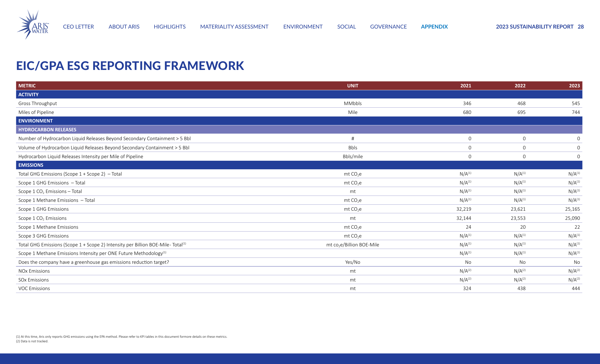Click the Aris Water logo

point(33,25)
